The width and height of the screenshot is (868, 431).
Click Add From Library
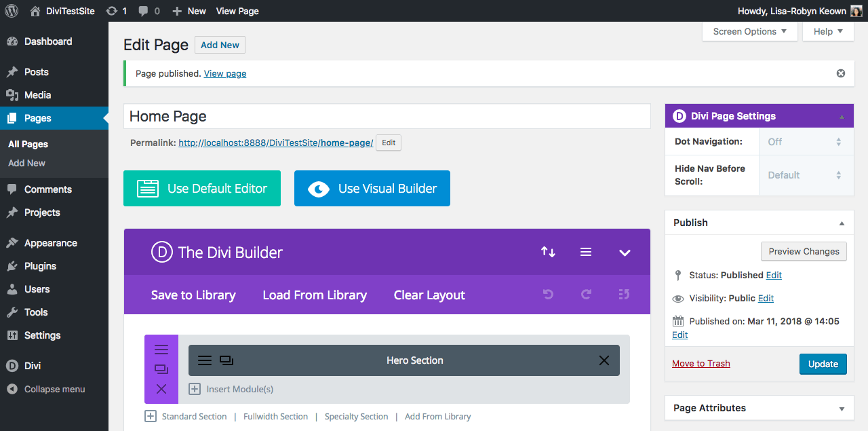tap(437, 417)
